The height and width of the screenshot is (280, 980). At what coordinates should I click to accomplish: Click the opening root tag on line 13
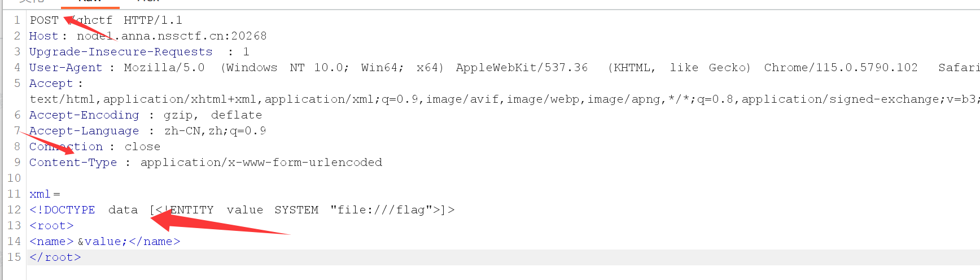pos(51,226)
